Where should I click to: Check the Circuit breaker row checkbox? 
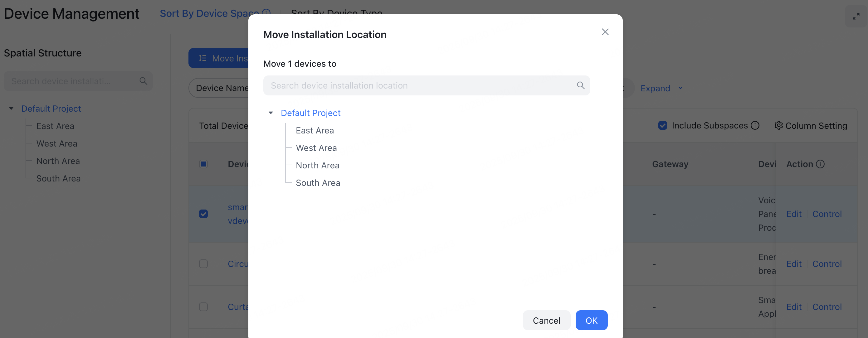pyautogui.click(x=203, y=264)
